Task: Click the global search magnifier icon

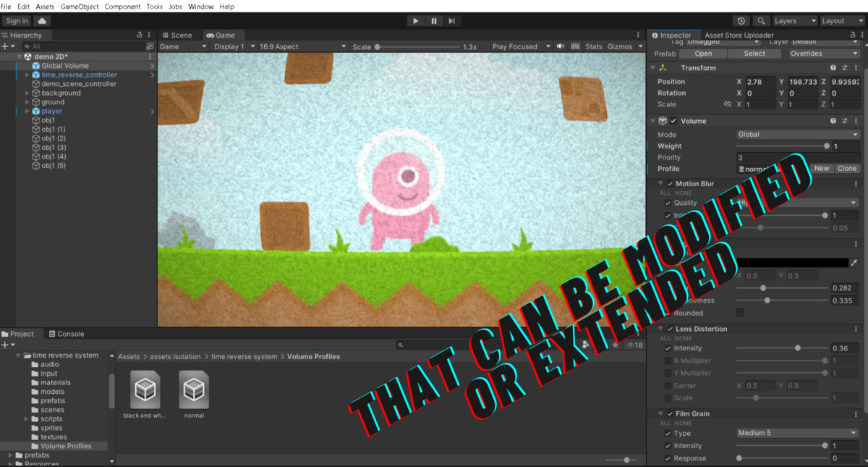Action: coord(761,21)
